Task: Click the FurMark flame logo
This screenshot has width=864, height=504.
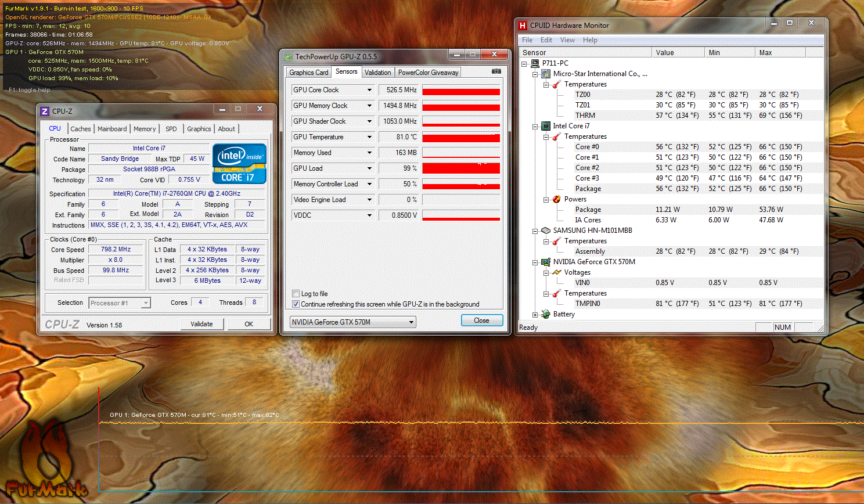Action: tap(46, 460)
